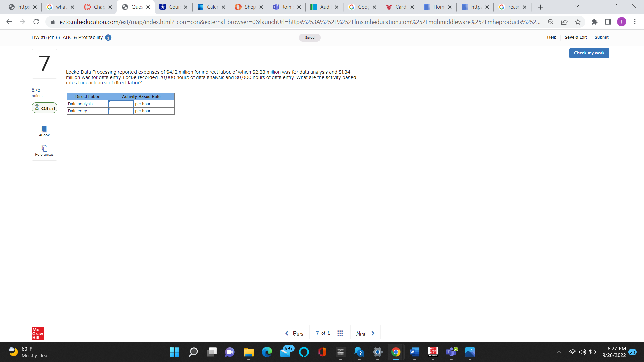644x362 pixels.
Task: Open the question grid navigator
Action: click(340, 333)
